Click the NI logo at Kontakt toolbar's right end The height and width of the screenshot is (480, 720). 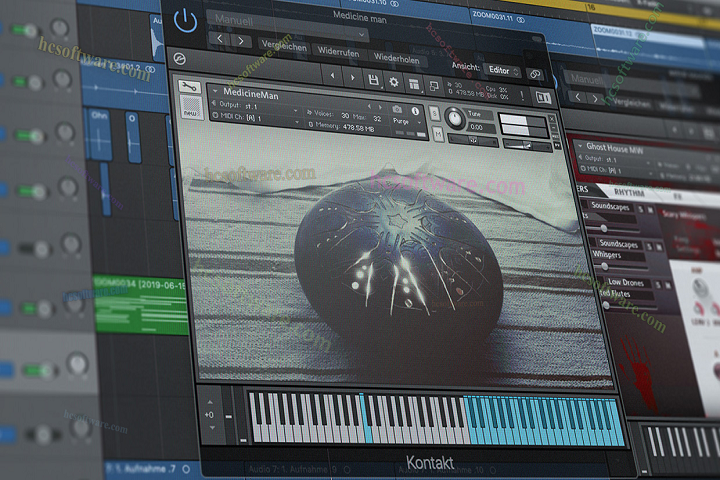coord(543,97)
